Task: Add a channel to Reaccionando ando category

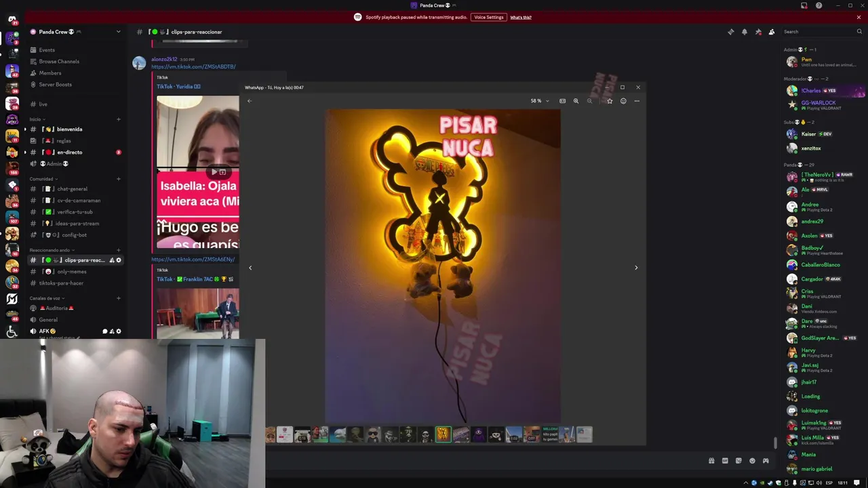Action: 119,250
